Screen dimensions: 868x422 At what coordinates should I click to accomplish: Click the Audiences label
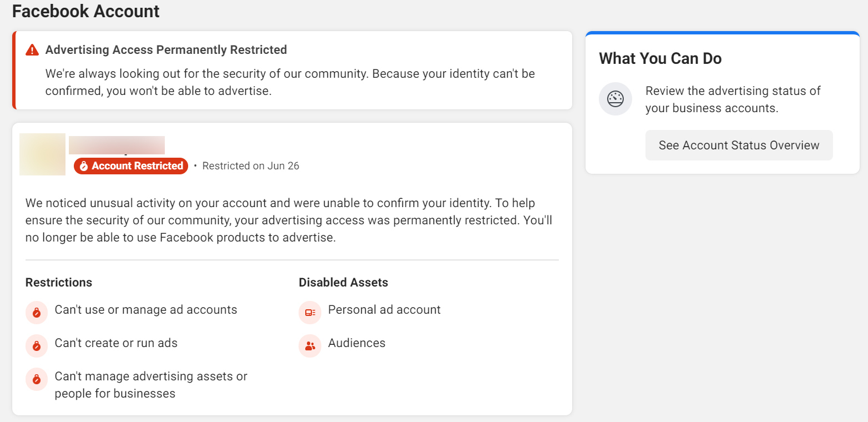pyautogui.click(x=357, y=343)
